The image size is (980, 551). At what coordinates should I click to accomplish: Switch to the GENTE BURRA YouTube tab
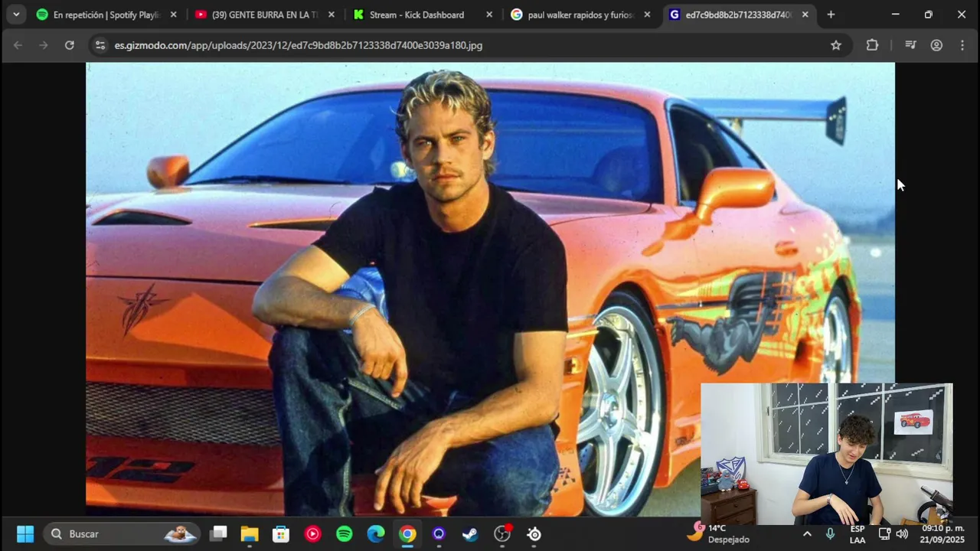pyautogui.click(x=265, y=15)
